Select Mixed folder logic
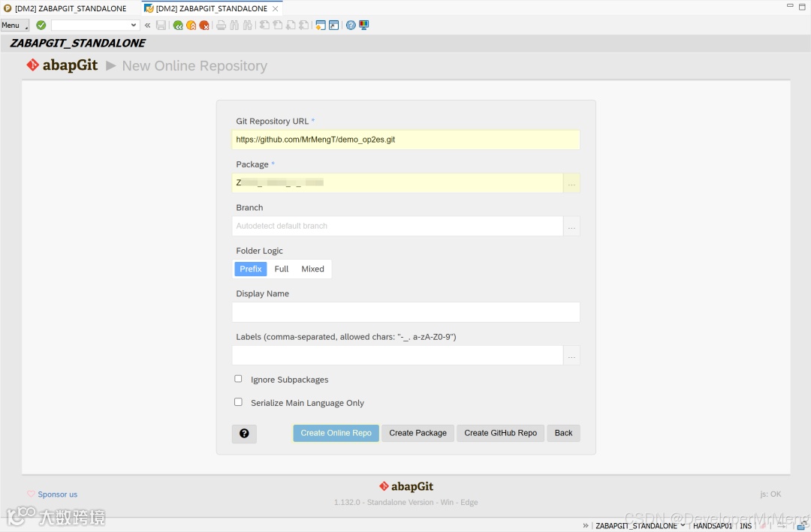 (312, 269)
